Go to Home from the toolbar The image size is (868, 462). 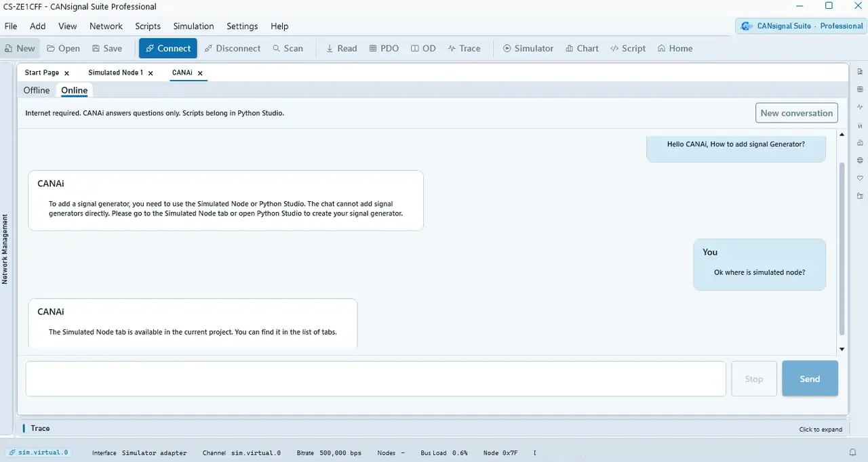675,48
